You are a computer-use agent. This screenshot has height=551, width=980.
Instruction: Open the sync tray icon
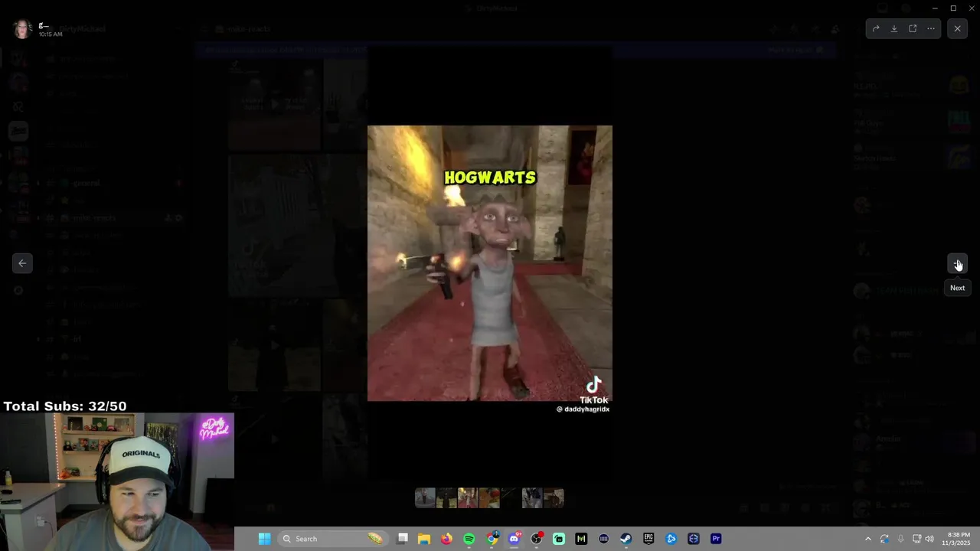(x=884, y=539)
